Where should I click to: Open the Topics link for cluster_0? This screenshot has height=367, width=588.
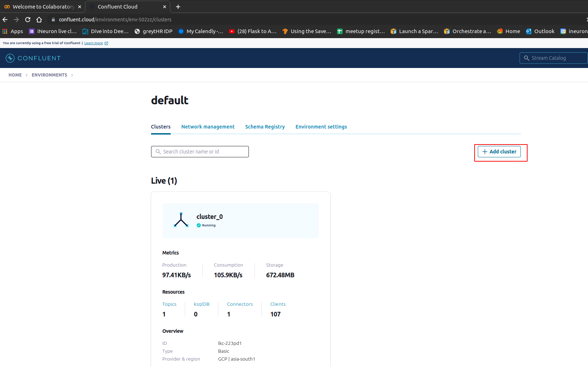pos(169,304)
